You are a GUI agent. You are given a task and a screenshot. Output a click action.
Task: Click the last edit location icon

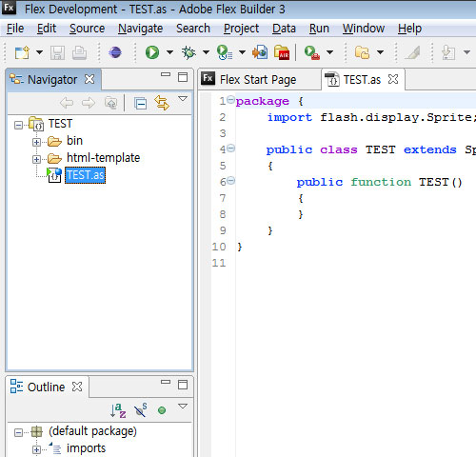(448, 52)
